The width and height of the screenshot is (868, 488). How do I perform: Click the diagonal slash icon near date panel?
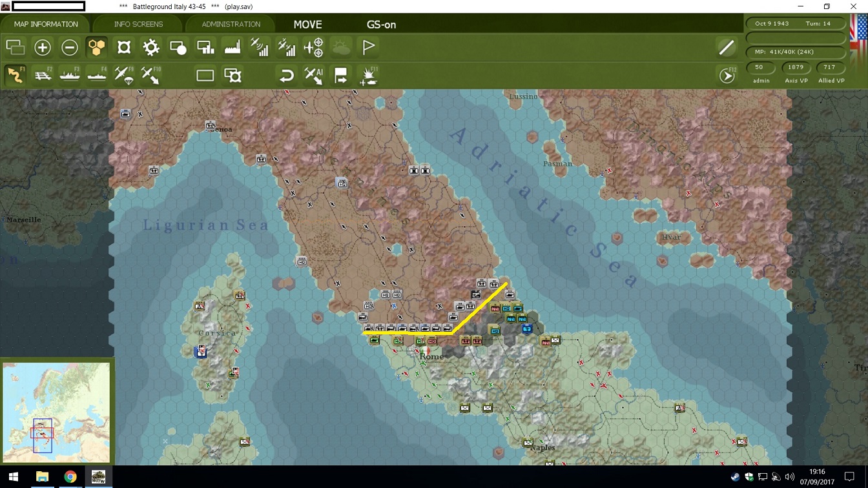(727, 47)
